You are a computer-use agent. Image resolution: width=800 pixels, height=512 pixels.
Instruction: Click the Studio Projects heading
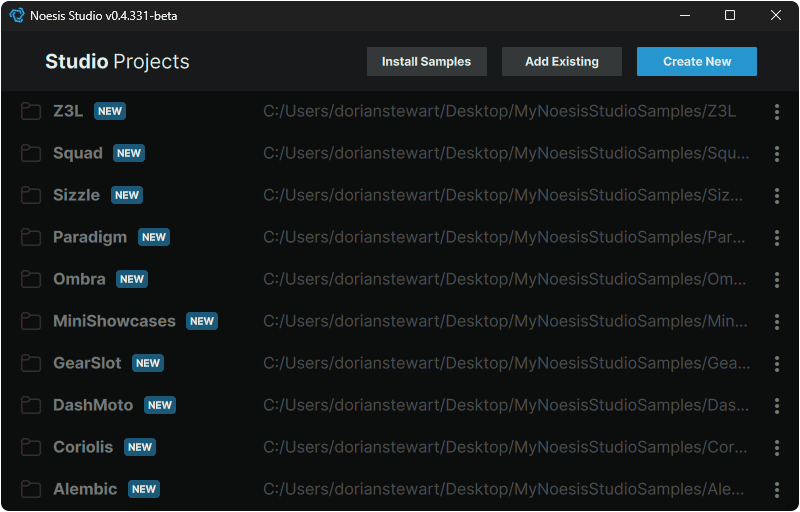pos(117,62)
